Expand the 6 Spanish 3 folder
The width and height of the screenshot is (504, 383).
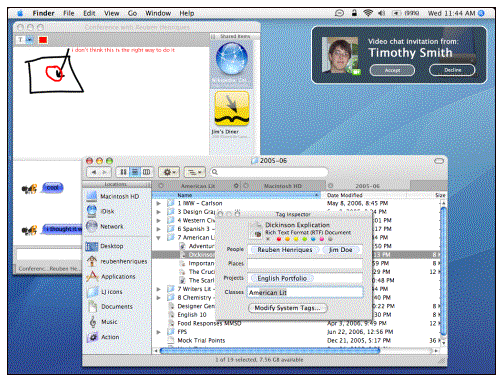click(159, 229)
